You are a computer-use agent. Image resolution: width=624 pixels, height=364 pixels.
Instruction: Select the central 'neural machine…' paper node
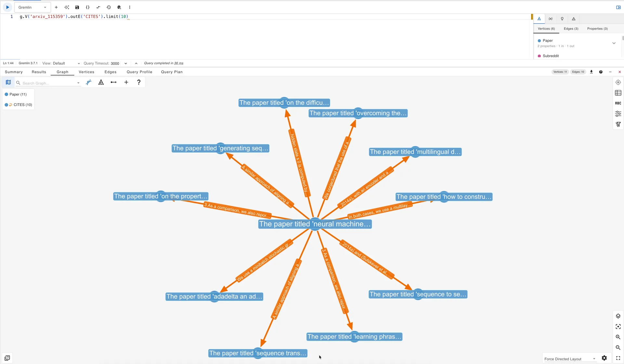(x=315, y=224)
